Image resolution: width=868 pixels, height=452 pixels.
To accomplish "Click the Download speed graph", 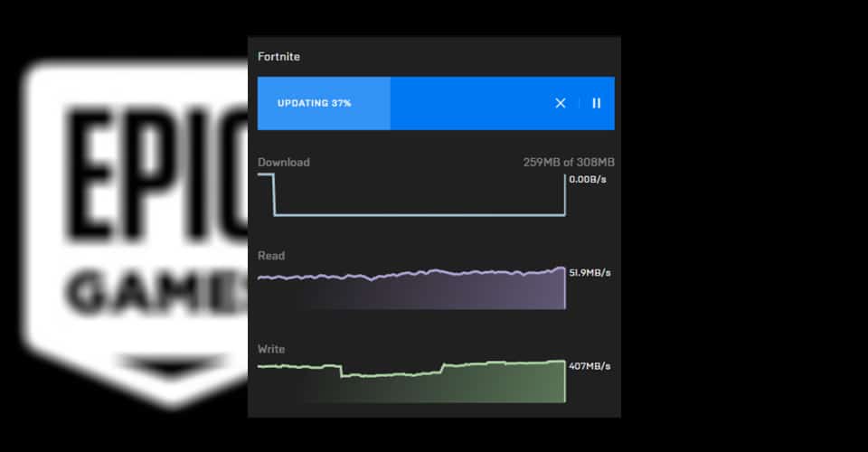I will (412, 194).
